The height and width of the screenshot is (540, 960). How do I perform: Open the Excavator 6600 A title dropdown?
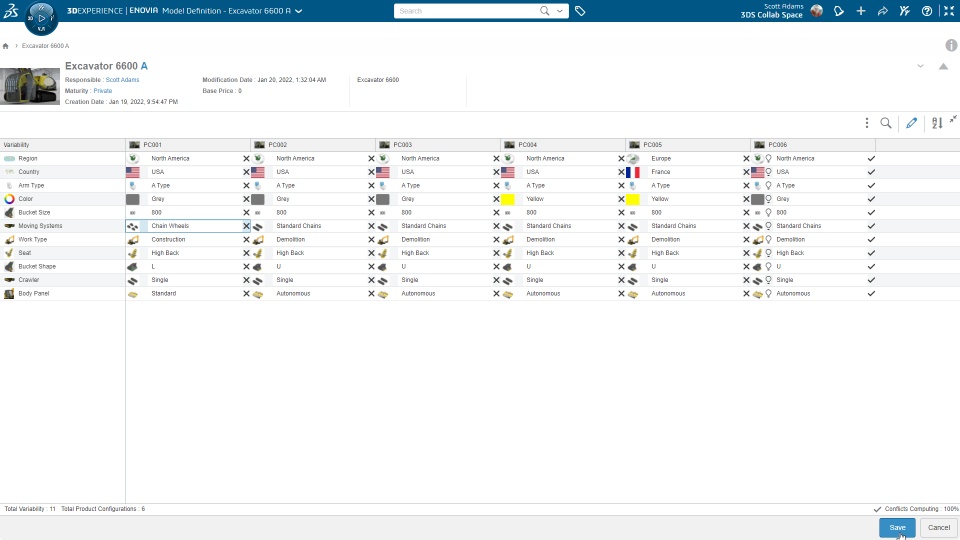click(x=299, y=11)
